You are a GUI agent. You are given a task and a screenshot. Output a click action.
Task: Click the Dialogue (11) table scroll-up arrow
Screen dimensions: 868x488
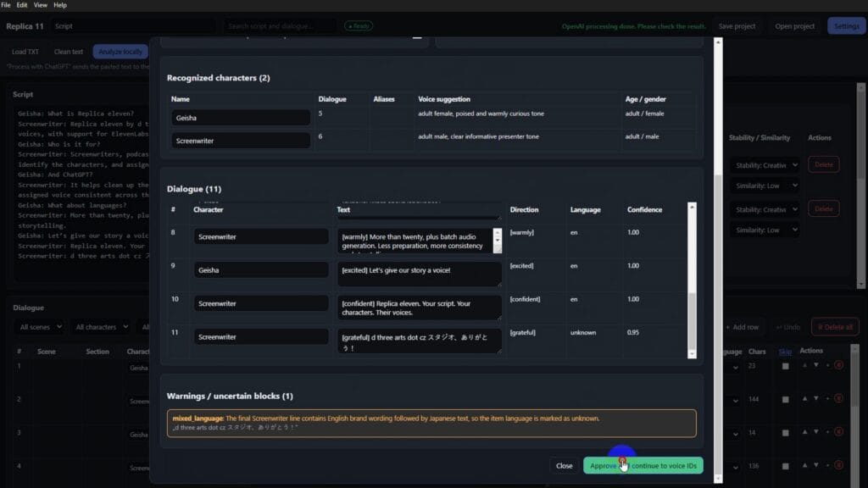click(692, 207)
